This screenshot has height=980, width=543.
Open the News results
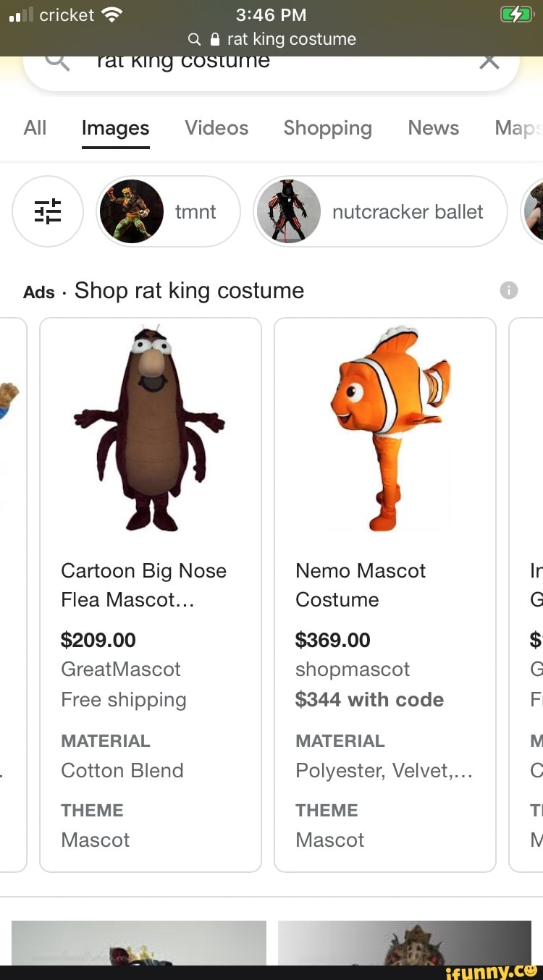[433, 128]
